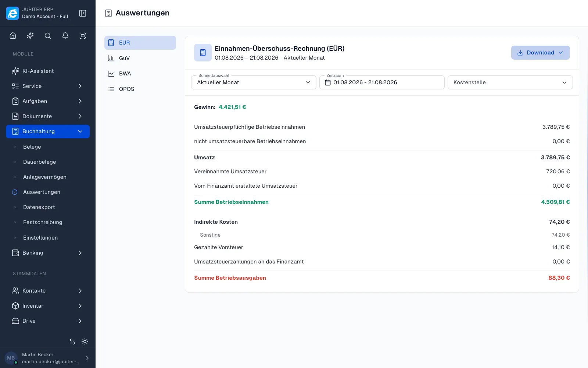The height and width of the screenshot is (368, 588).
Task: Click Gezahlte Vorsteuer label
Action: pyautogui.click(x=218, y=247)
